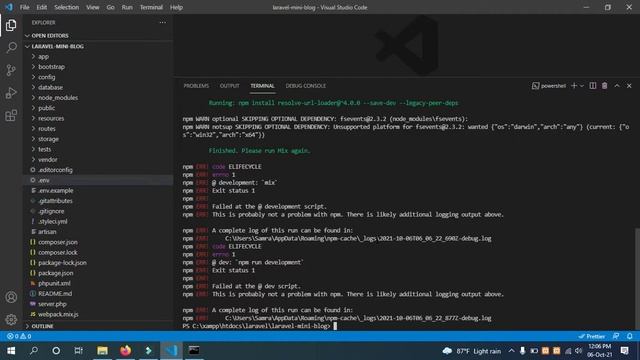
Task: Switch to the Problems tab
Action: 196,86
